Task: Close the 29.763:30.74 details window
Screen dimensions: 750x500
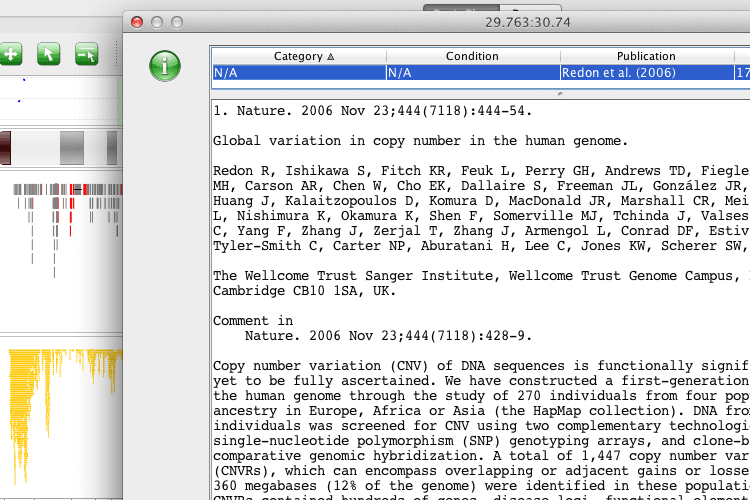Action: pyautogui.click(x=137, y=22)
